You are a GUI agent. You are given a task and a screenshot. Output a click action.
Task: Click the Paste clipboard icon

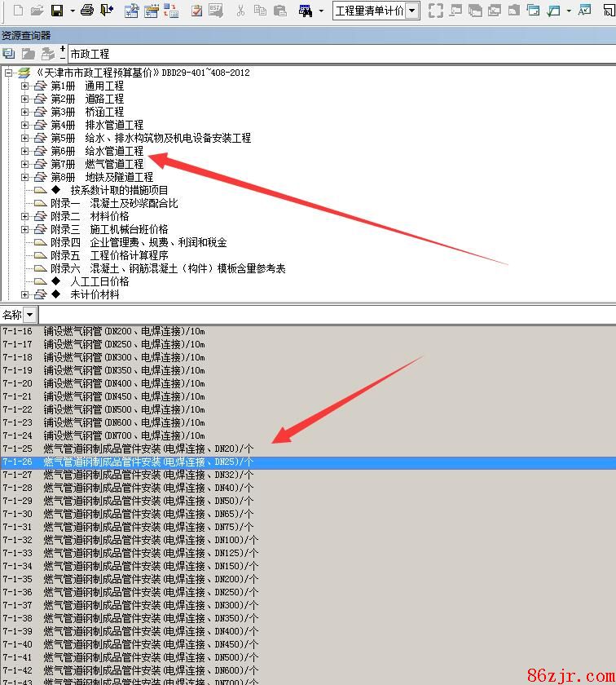point(279,11)
